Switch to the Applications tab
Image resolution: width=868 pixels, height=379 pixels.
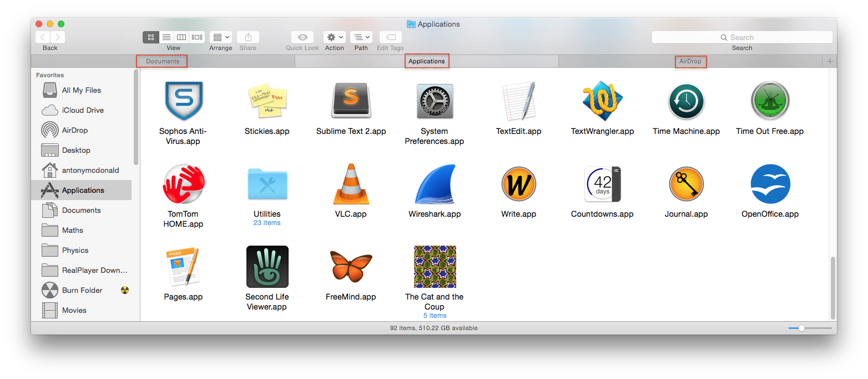[427, 61]
